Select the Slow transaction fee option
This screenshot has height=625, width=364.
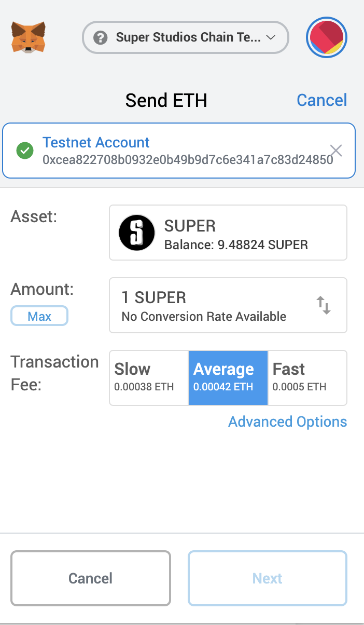(148, 377)
